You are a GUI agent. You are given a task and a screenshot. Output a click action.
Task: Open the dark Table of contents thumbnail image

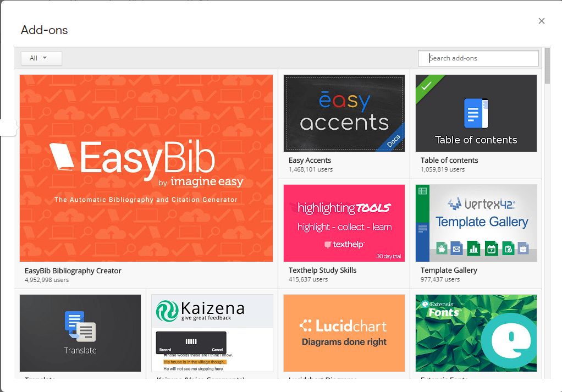[x=476, y=113]
